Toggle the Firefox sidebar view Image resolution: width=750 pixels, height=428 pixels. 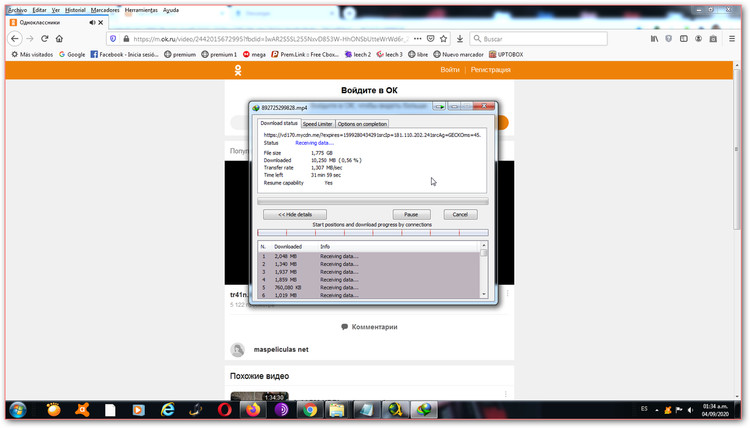coord(684,39)
